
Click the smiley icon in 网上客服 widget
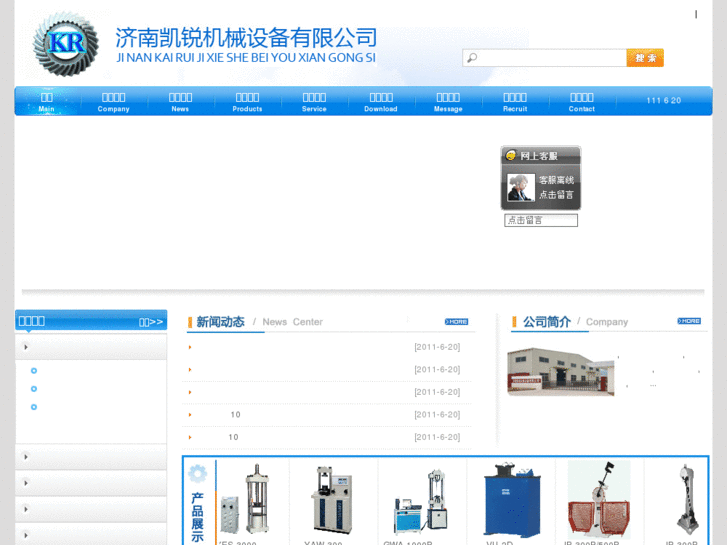511,155
